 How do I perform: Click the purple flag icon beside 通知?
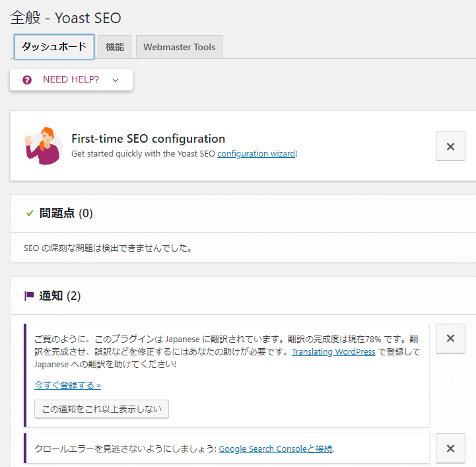[29, 296]
